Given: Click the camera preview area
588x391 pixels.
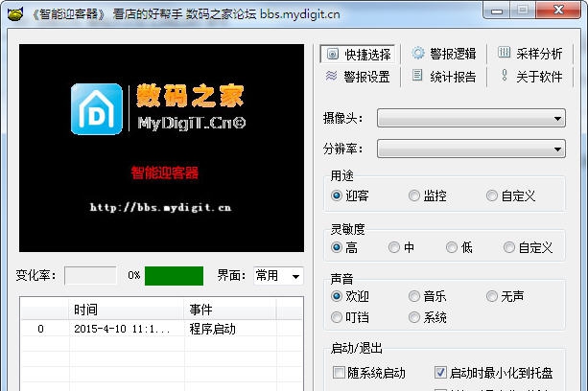Looking at the screenshot, I should (161, 148).
